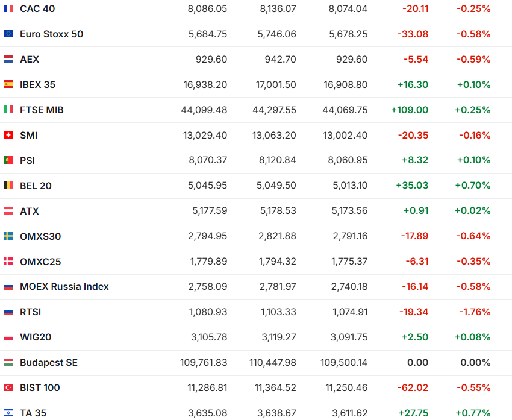
Task: Go to the WIG20 index page
Action: (x=36, y=337)
